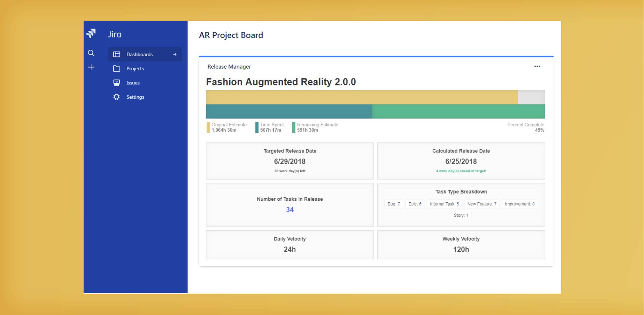Select the Story: 1 tag
This screenshot has width=644, height=315.
(x=461, y=215)
